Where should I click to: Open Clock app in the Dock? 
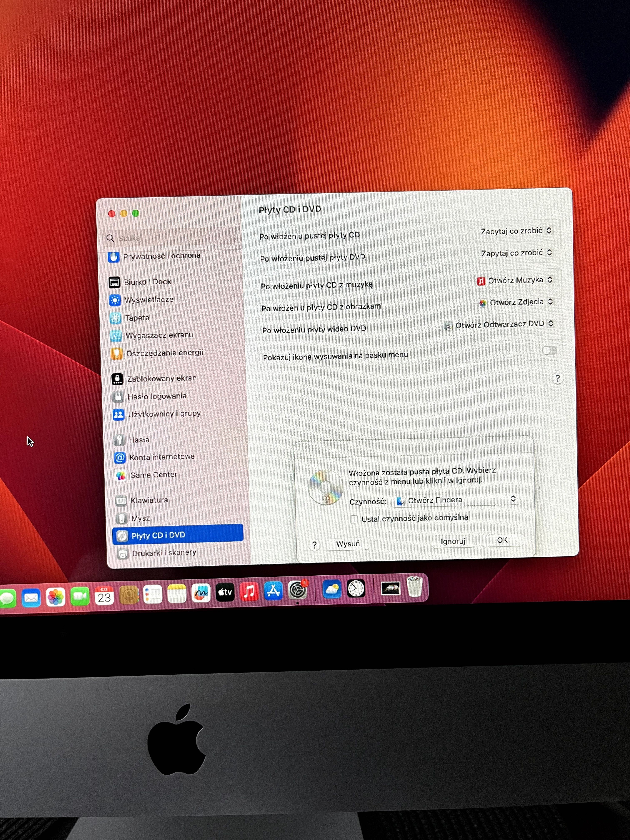(x=356, y=588)
